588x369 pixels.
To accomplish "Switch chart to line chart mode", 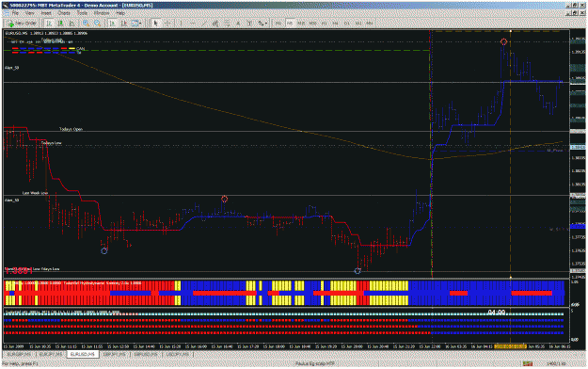I will [x=72, y=24].
